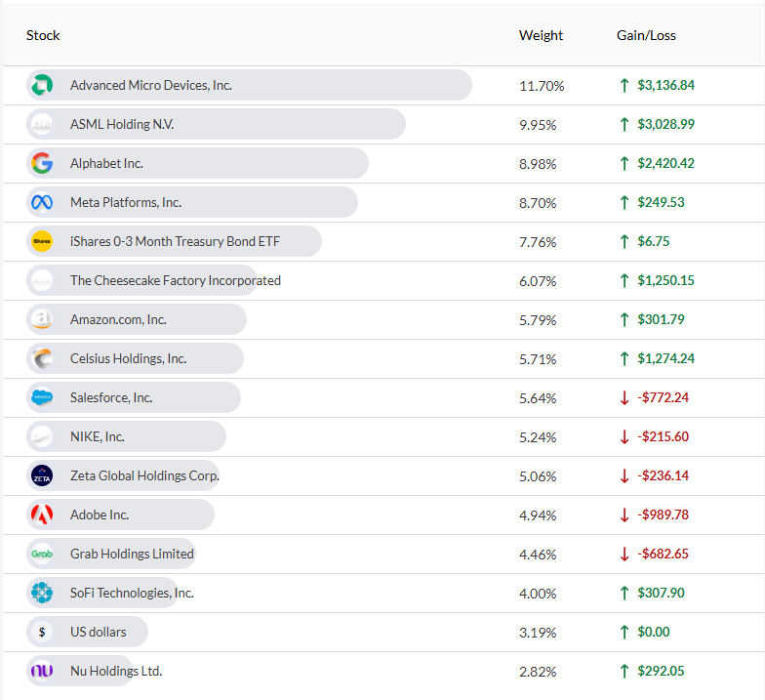Click the -$989.78 loss value
The image size is (765, 700).
click(x=664, y=515)
